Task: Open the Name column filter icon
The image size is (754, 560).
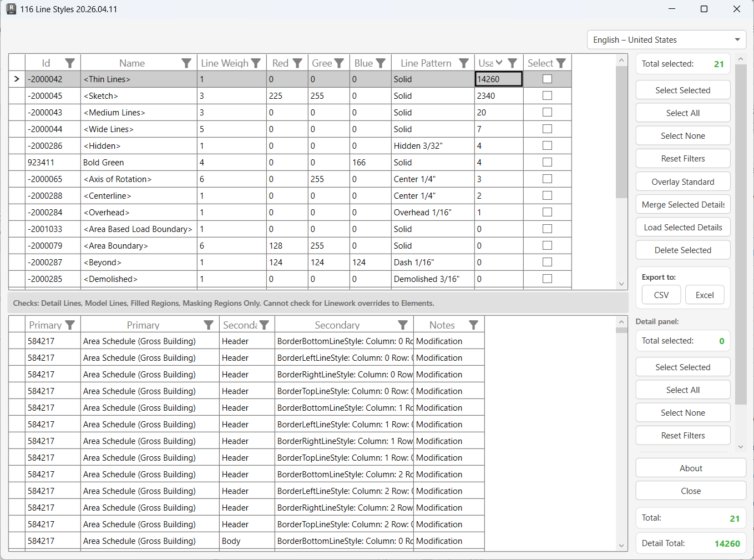Action: [186, 63]
